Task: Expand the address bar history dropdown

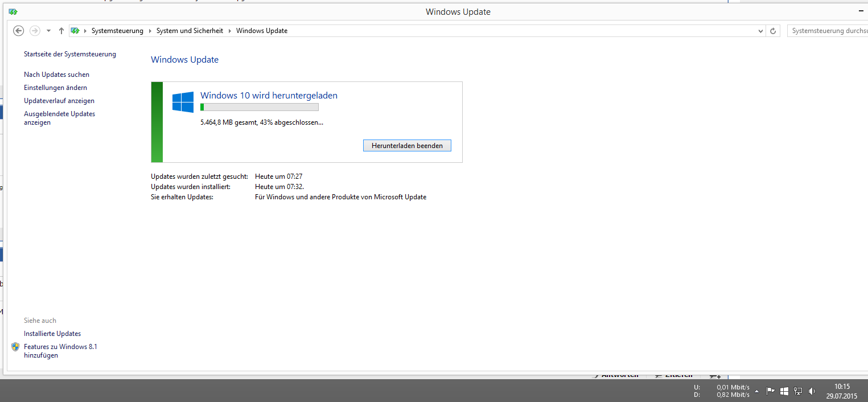Action: 761,31
